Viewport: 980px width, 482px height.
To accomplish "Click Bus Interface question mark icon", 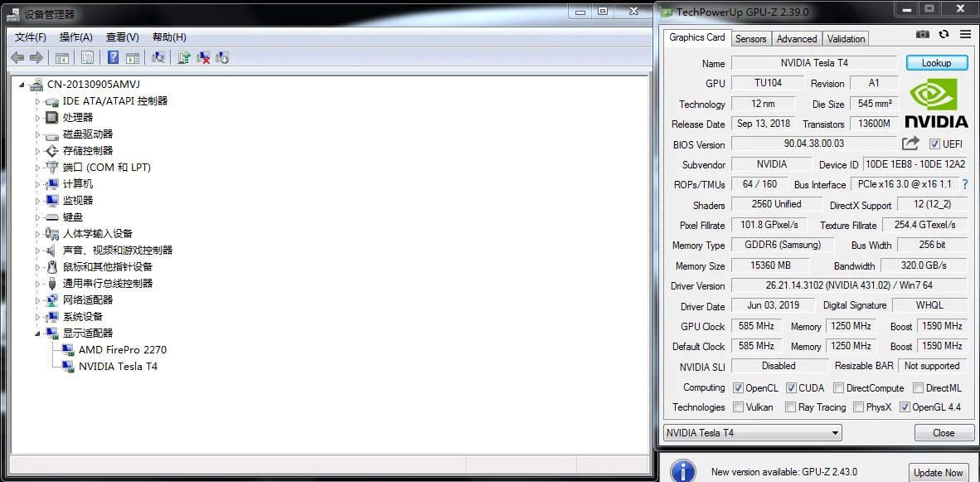I will point(965,184).
